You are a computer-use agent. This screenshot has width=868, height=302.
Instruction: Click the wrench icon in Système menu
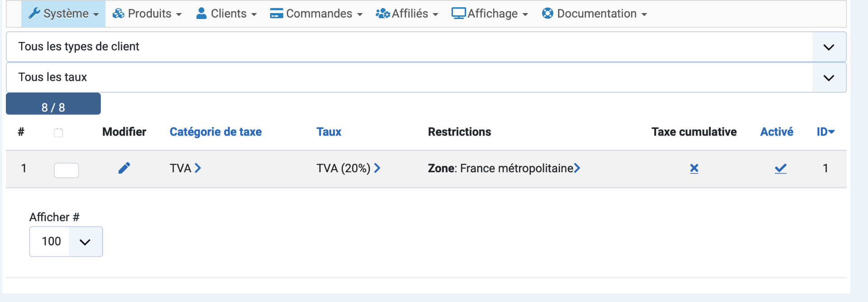34,14
